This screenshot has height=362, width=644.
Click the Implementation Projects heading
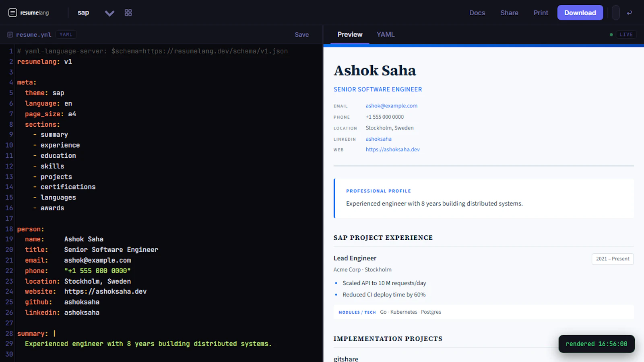pyautogui.click(x=388, y=339)
